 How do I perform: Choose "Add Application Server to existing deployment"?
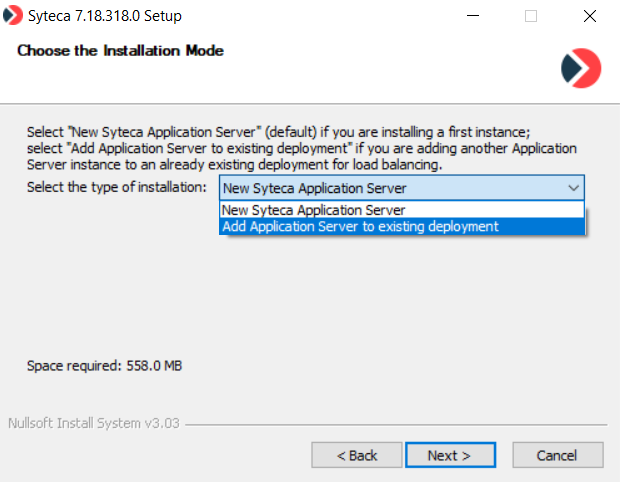360,226
